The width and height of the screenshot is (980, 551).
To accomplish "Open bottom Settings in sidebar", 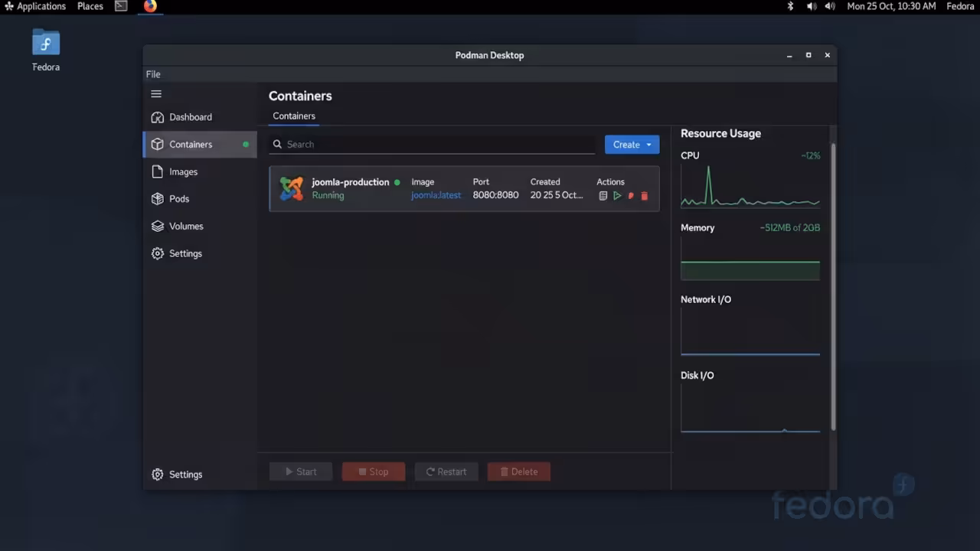I will pos(200,474).
